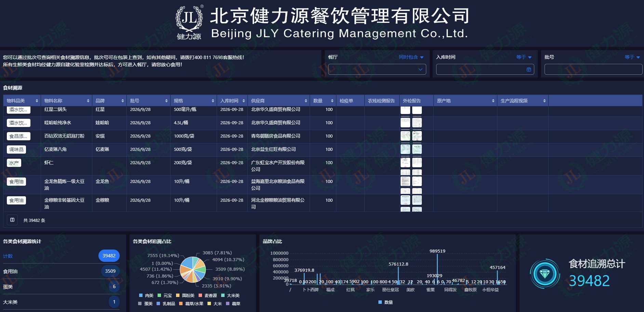
Task: Click the sort icon for 供应商 column
Action: tap(306, 101)
